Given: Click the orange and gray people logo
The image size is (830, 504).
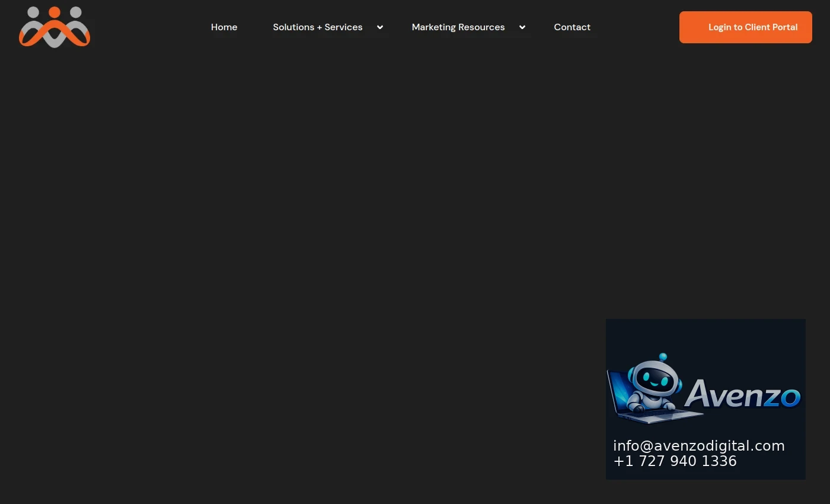Looking at the screenshot, I should pos(55,27).
